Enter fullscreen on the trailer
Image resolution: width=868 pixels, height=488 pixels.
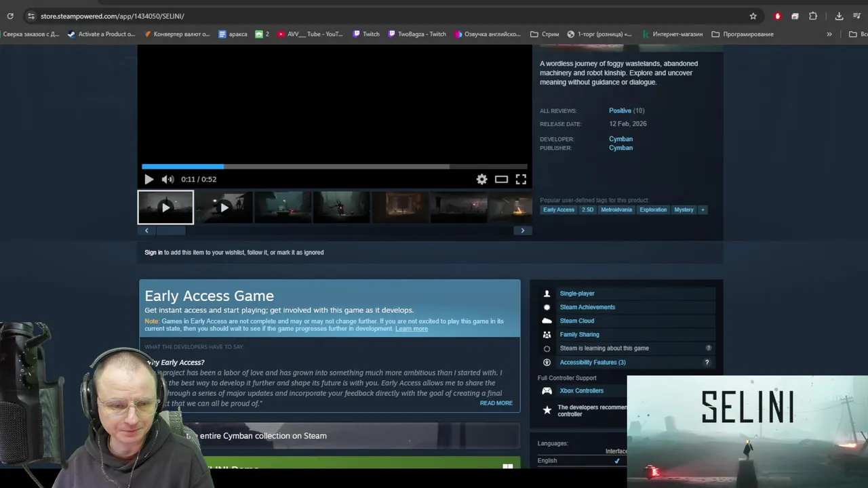[x=521, y=179]
